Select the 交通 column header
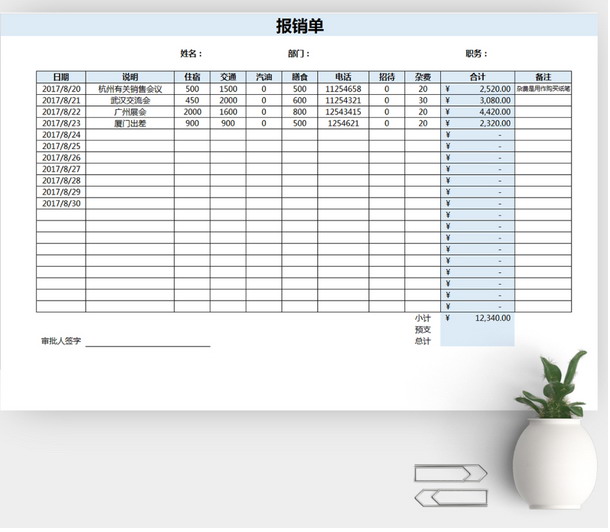 (x=228, y=77)
